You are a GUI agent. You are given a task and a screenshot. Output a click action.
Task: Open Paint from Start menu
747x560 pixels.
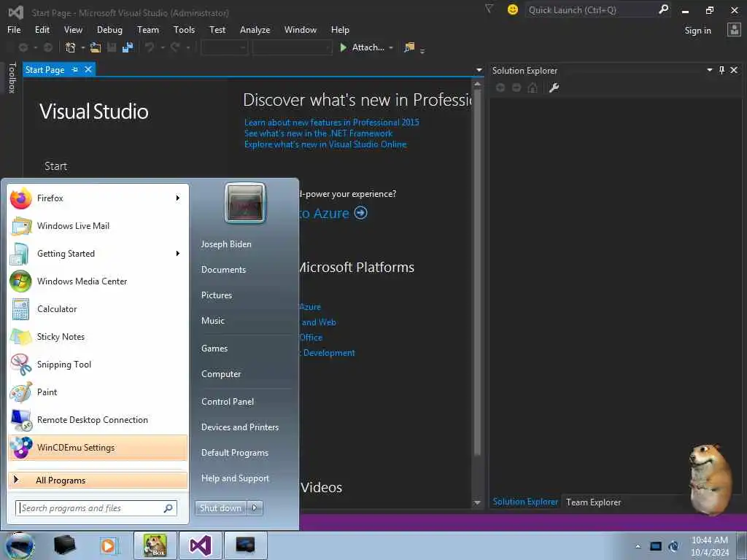(98, 392)
